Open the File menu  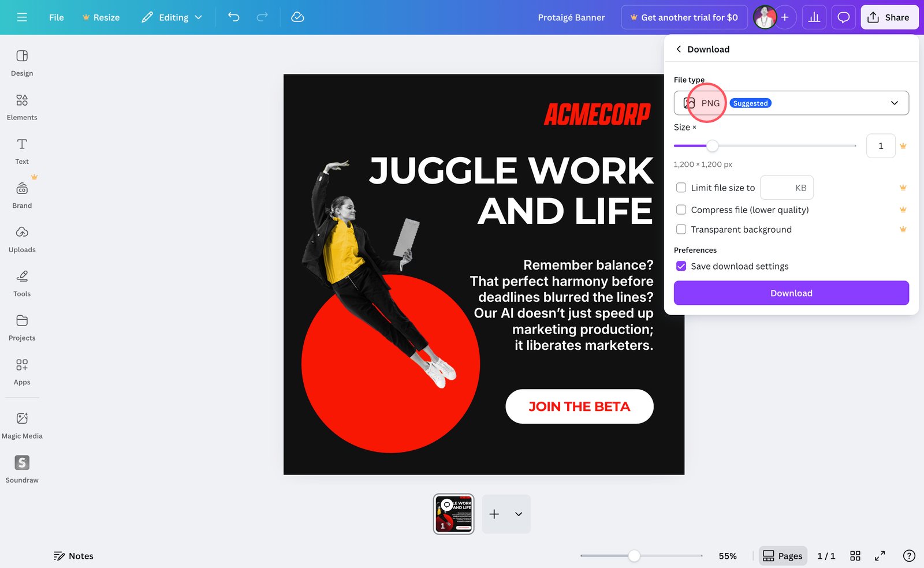pyautogui.click(x=57, y=17)
